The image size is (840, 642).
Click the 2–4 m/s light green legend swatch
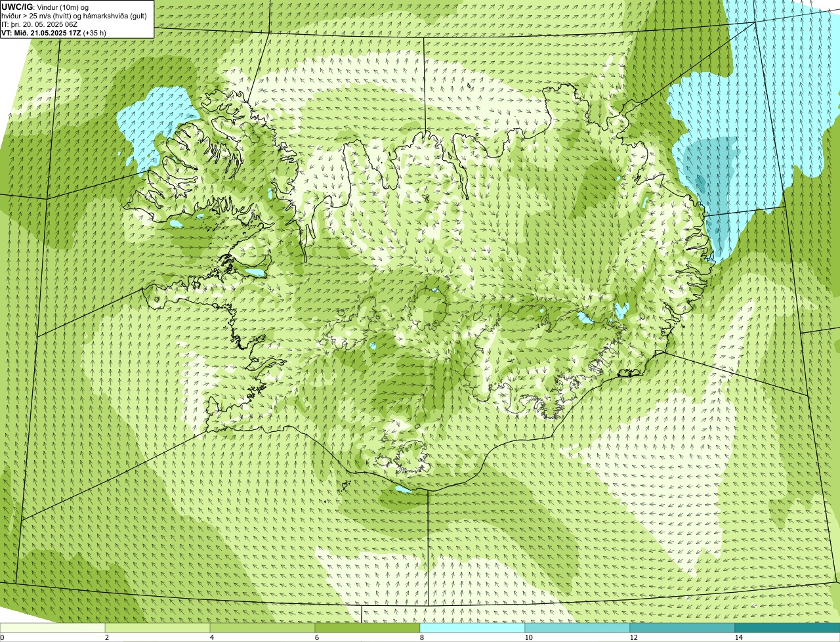tap(157, 628)
